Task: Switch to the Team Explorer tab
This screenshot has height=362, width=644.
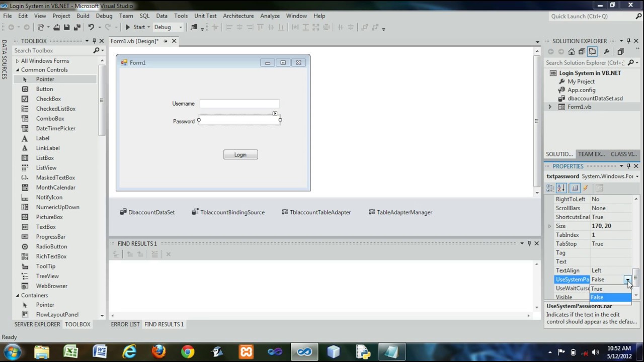Action: point(592,154)
